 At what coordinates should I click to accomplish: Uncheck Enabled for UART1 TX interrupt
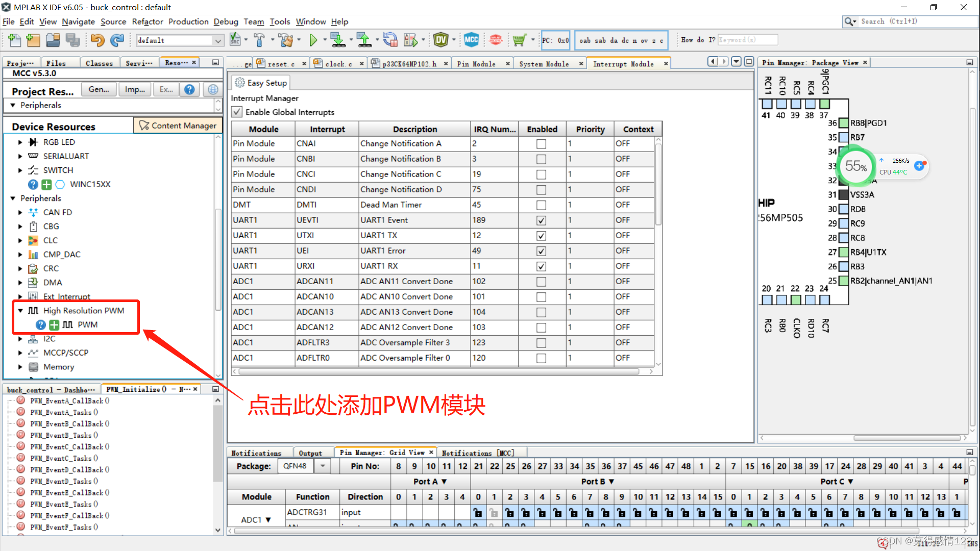(541, 235)
